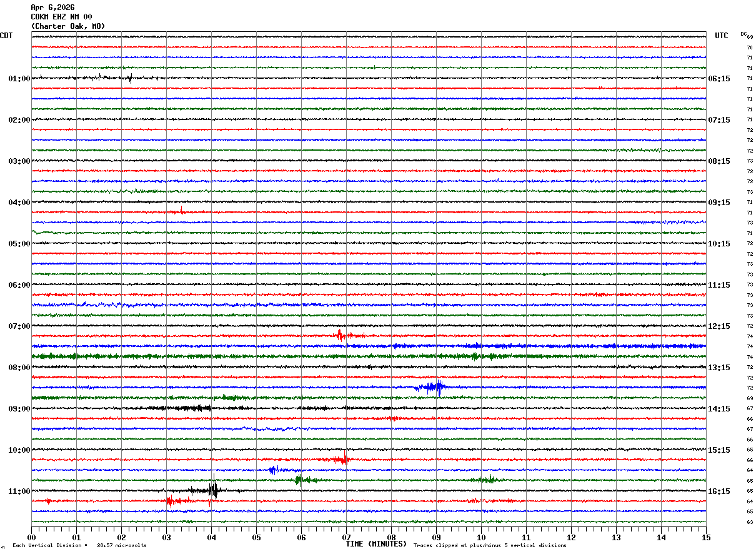Click red spike near minute 3.3 below 04:00 trace

[x=181, y=211]
